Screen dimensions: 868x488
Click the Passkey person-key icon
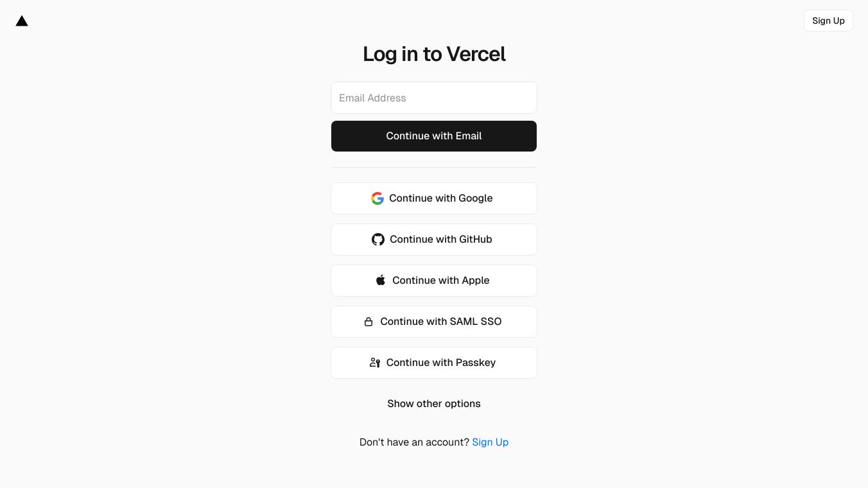[375, 363]
